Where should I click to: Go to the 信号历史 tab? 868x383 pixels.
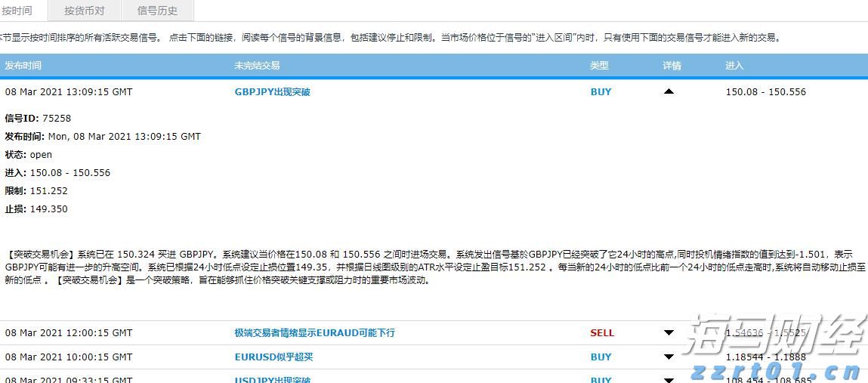click(157, 11)
